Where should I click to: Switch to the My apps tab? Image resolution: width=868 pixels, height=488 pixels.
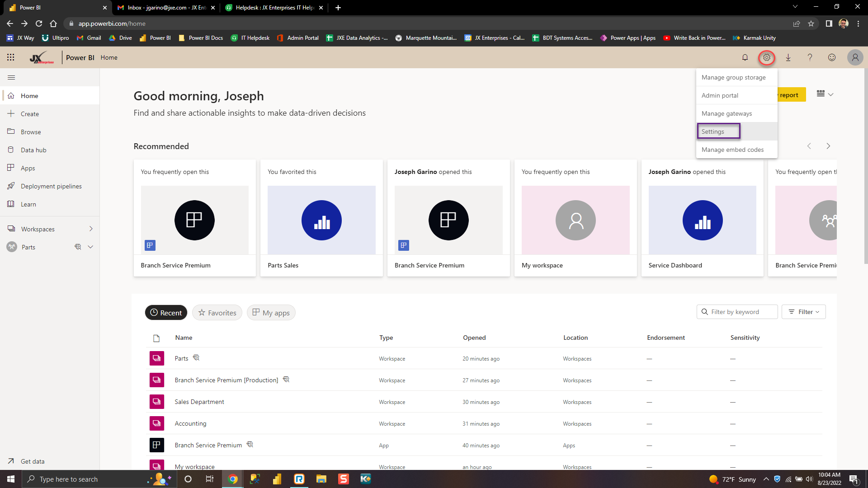(271, 313)
